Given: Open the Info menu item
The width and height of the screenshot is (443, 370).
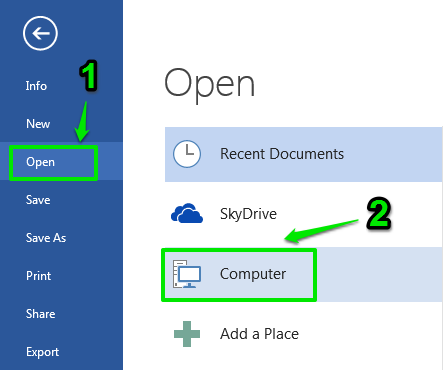Looking at the screenshot, I should click(x=36, y=86).
